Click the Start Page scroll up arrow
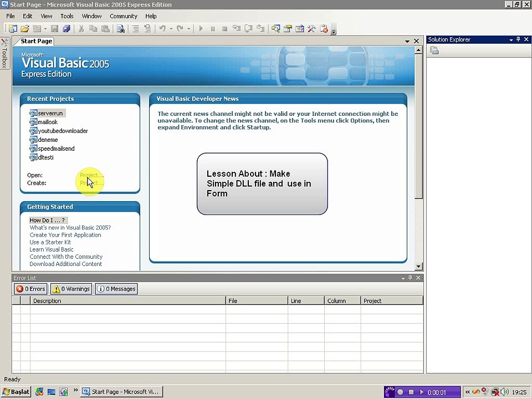Screen dimensions: 532x399 click(419, 50)
